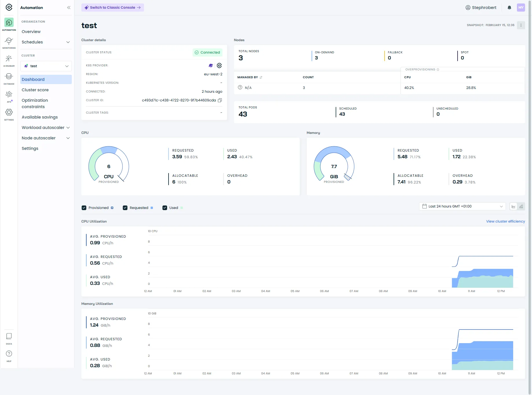
Task: Open the Last 24 hours time range dropdown
Action: [x=462, y=206]
